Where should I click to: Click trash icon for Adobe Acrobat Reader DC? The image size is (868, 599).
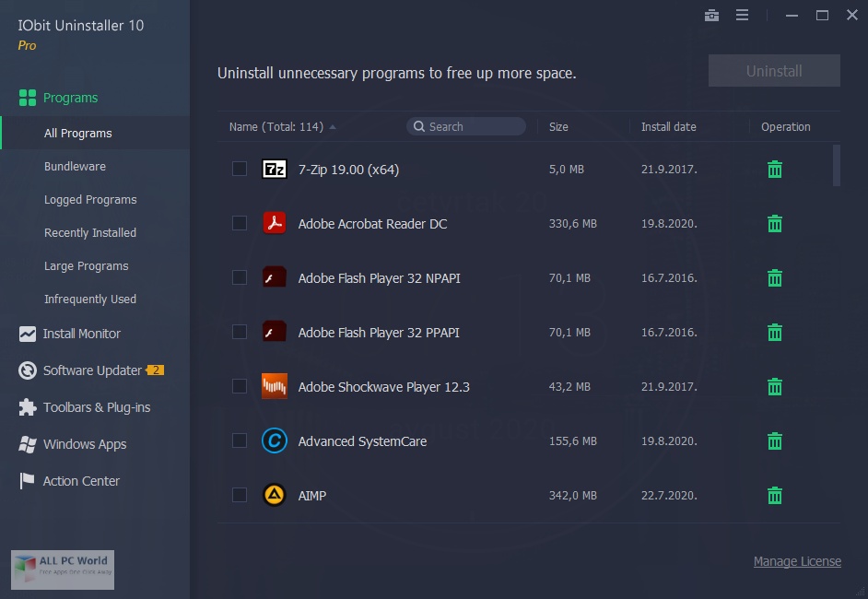(x=774, y=223)
